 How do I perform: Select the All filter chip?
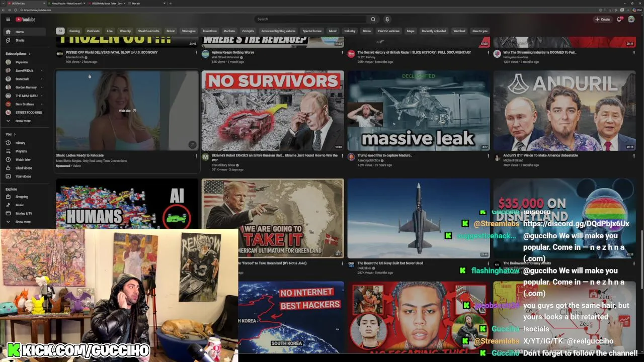tap(60, 31)
